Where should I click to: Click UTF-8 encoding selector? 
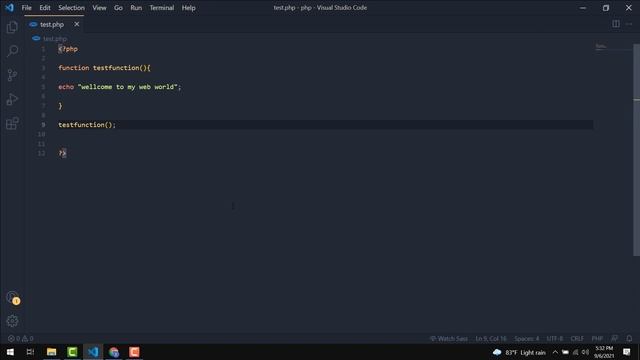point(555,338)
